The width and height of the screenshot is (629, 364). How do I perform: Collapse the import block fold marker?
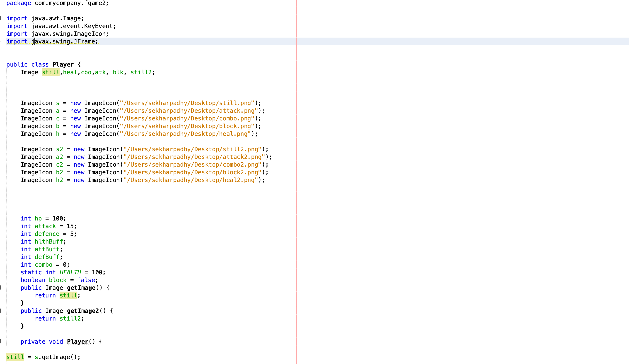pos(1,18)
